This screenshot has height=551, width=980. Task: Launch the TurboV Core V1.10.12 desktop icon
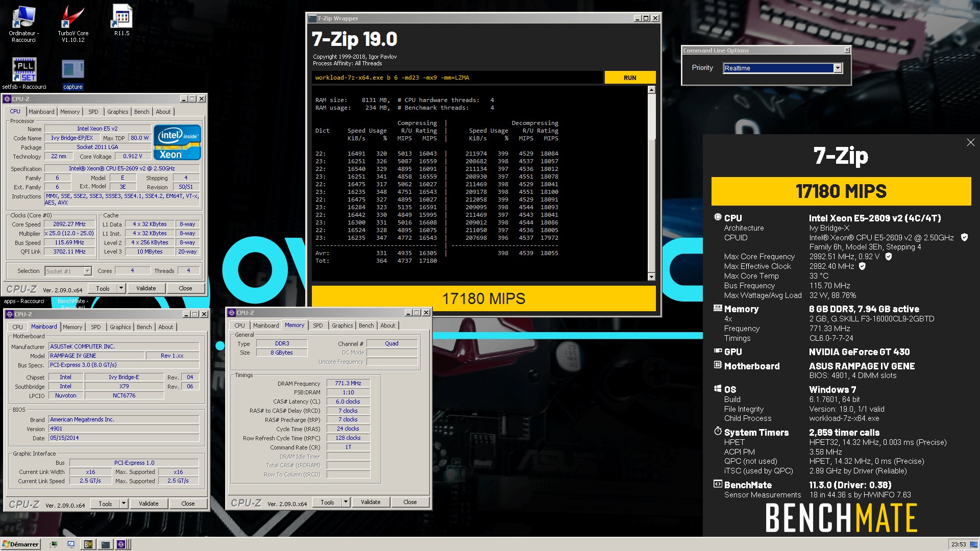(x=73, y=24)
